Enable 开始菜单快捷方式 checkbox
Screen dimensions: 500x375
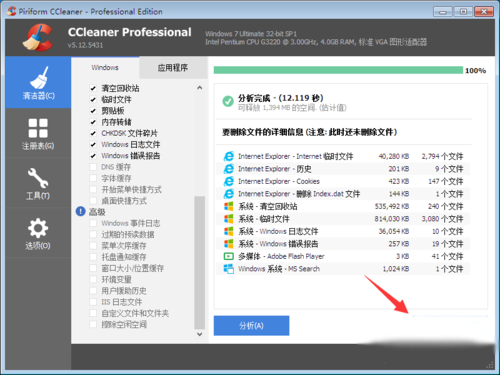(93, 189)
